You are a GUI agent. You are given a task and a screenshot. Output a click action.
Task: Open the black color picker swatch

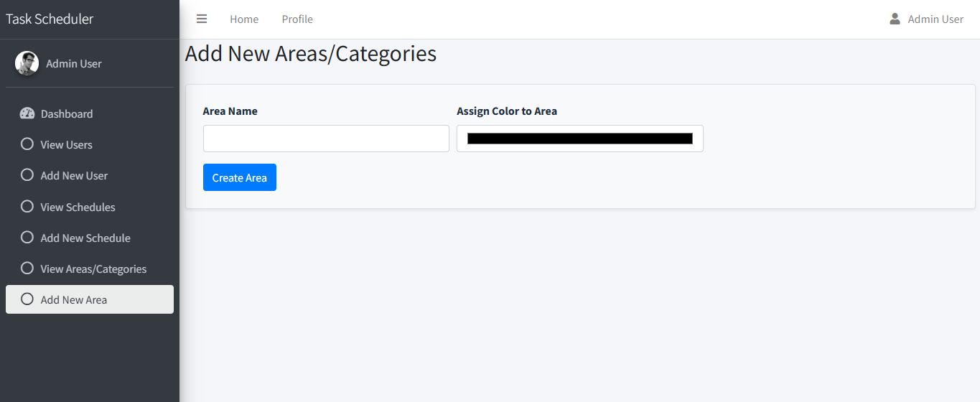[x=579, y=139]
